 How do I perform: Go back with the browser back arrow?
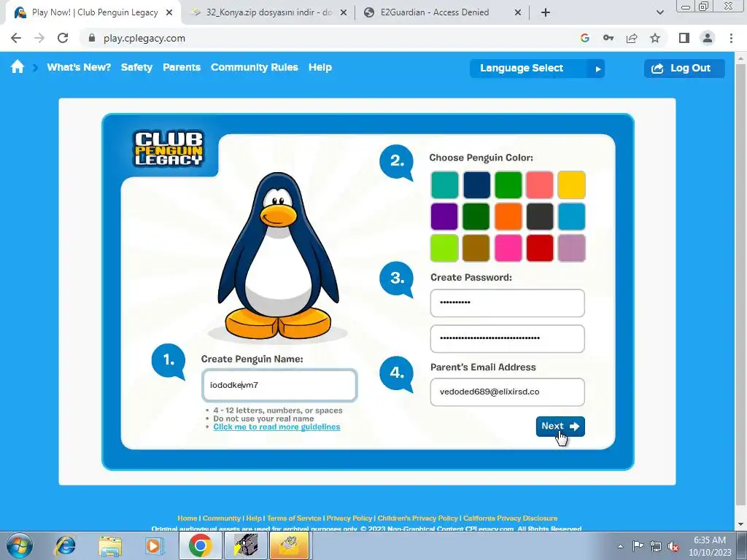pos(16,38)
